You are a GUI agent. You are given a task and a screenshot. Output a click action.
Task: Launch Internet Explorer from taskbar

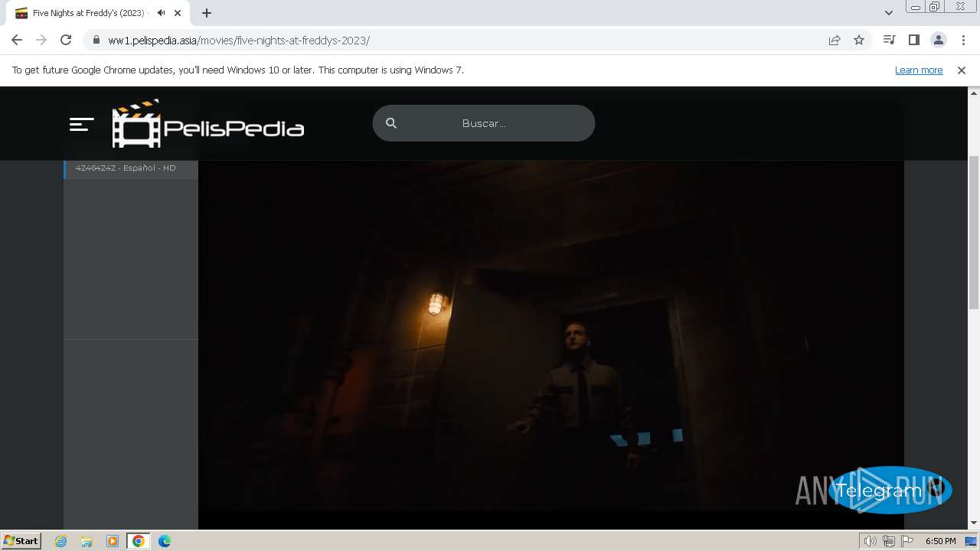pyautogui.click(x=61, y=541)
